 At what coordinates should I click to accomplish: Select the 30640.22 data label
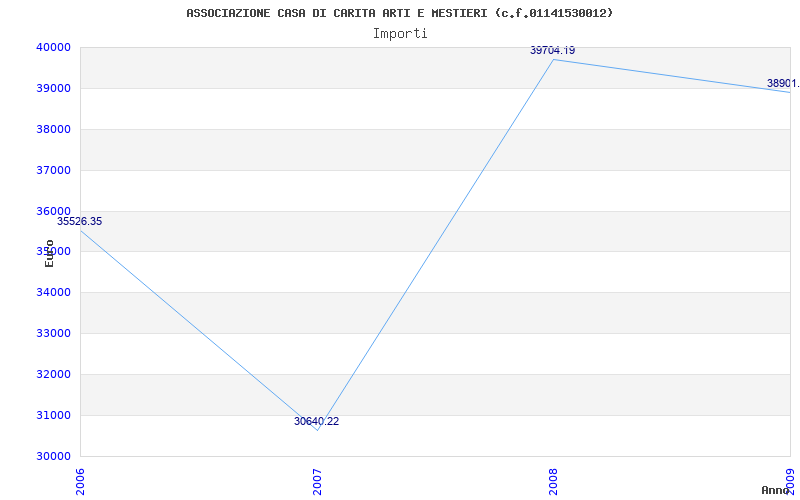(316, 421)
